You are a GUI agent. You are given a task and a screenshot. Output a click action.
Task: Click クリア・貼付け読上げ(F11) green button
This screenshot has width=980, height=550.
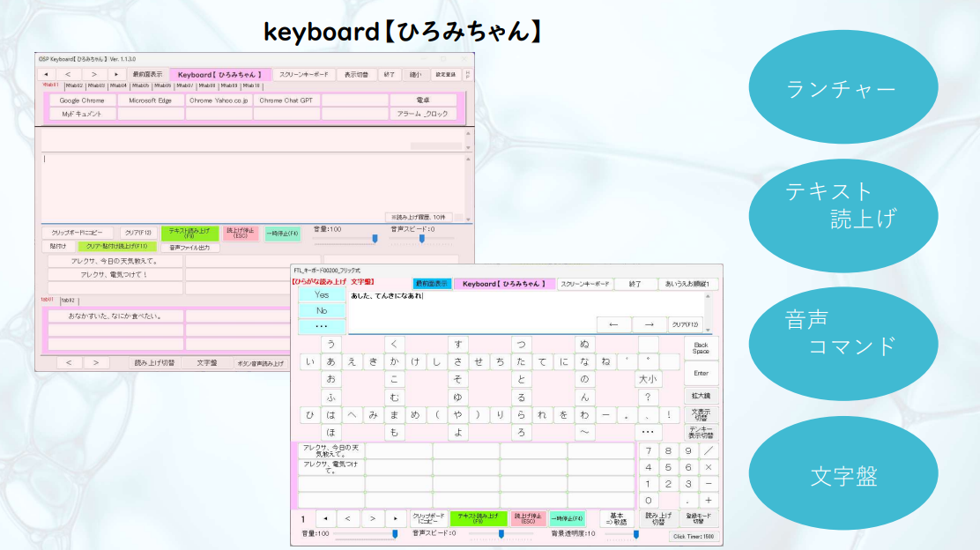[x=117, y=246]
